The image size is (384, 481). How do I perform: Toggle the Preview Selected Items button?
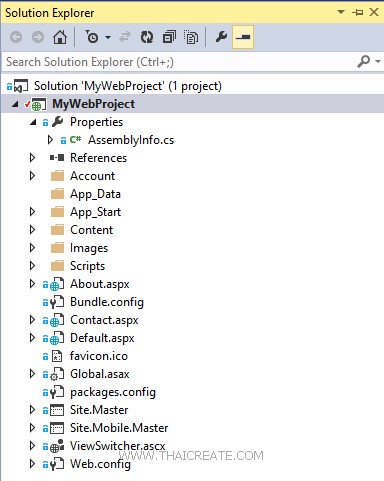(x=243, y=37)
